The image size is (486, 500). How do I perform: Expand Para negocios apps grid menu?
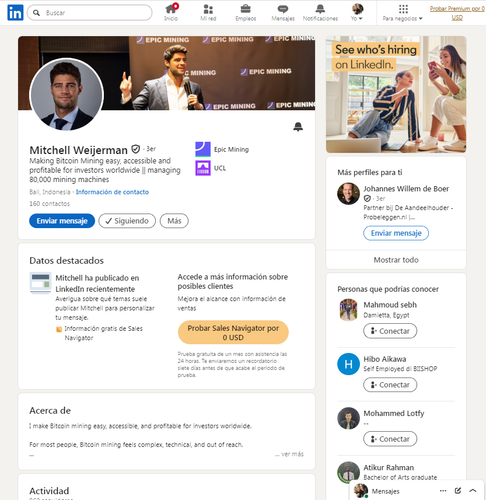[x=403, y=12]
